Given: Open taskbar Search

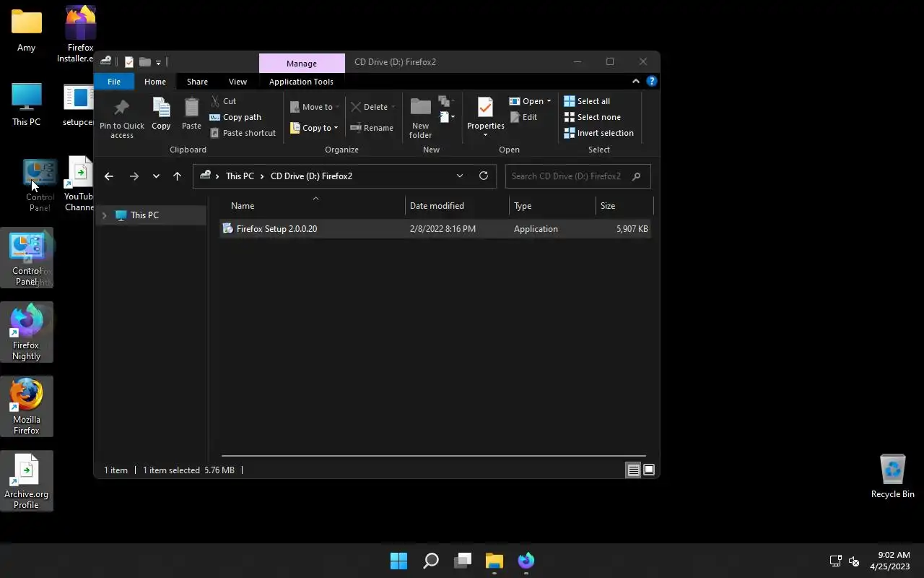Looking at the screenshot, I should (x=431, y=561).
